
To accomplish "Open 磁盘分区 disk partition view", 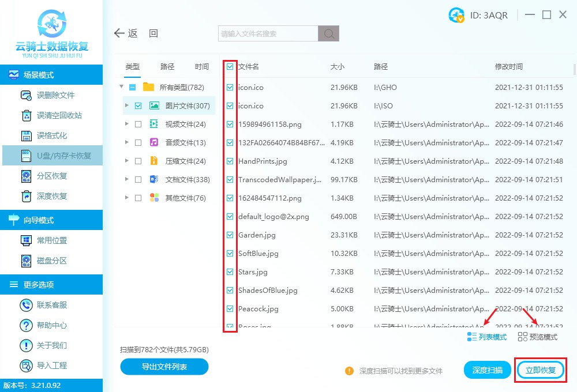I will coord(52,261).
